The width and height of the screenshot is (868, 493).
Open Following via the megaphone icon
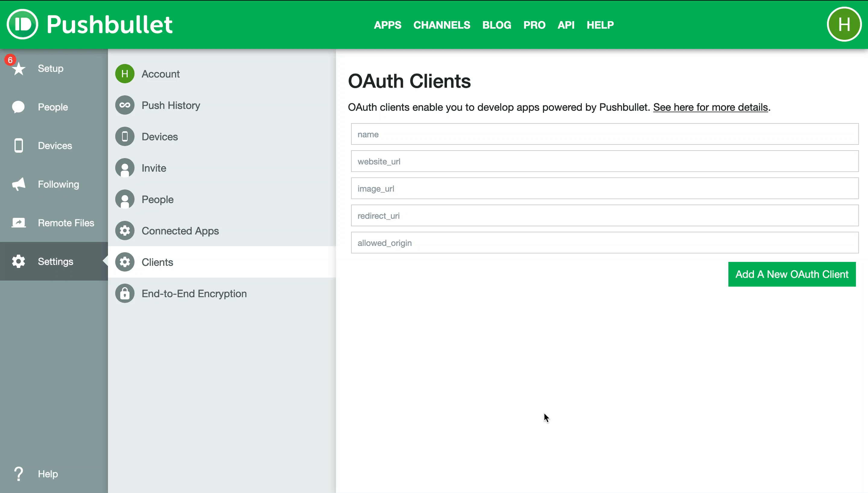click(x=19, y=184)
